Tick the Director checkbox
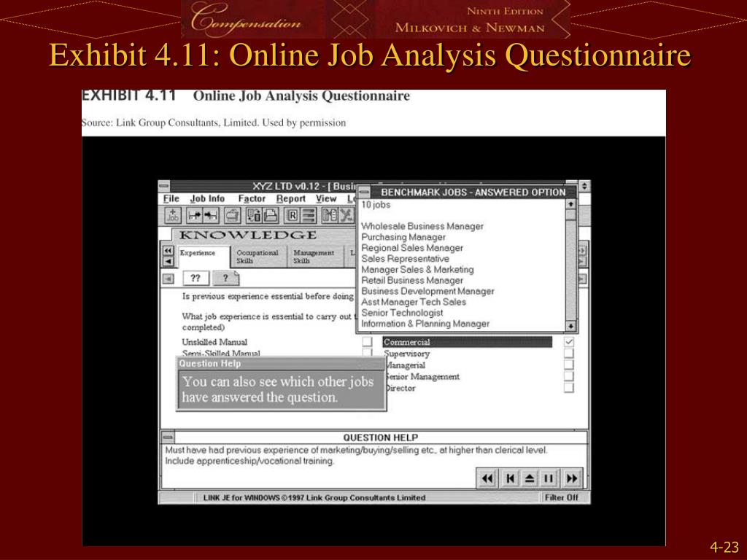Image resolution: width=747 pixels, height=560 pixels. [569, 387]
